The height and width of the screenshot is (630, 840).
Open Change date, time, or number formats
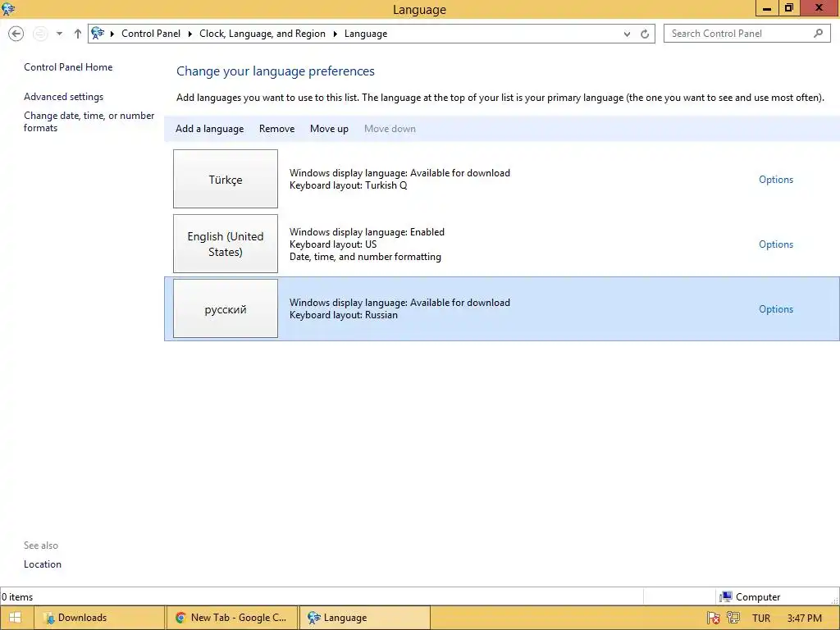pyautogui.click(x=89, y=121)
